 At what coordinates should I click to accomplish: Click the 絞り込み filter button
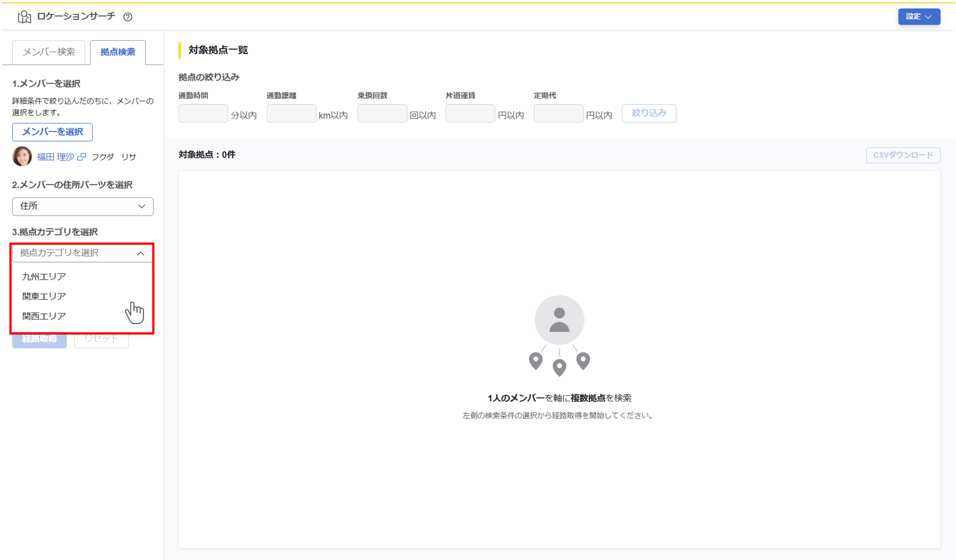(x=649, y=113)
